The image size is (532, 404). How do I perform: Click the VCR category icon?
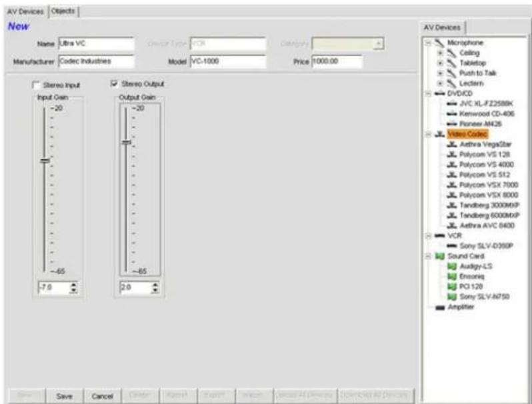[440, 236]
